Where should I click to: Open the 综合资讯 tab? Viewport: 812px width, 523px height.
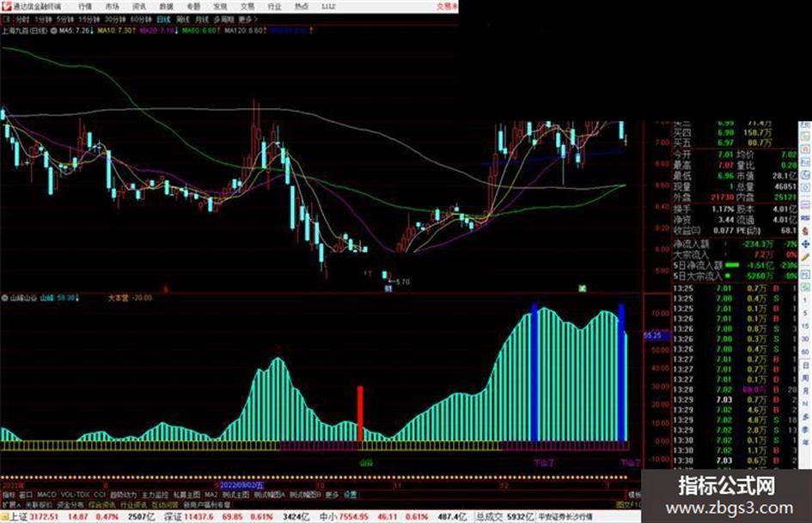pyautogui.click(x=102, y=504)
